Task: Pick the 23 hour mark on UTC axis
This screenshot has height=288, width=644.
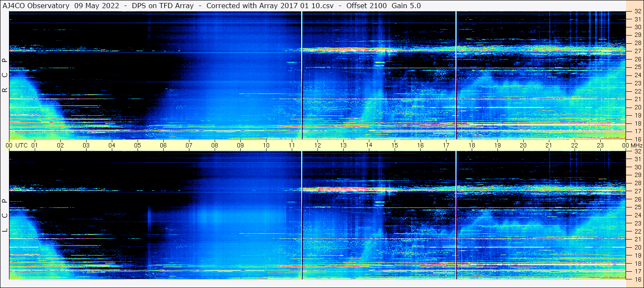Action: [x=600, y=145]
